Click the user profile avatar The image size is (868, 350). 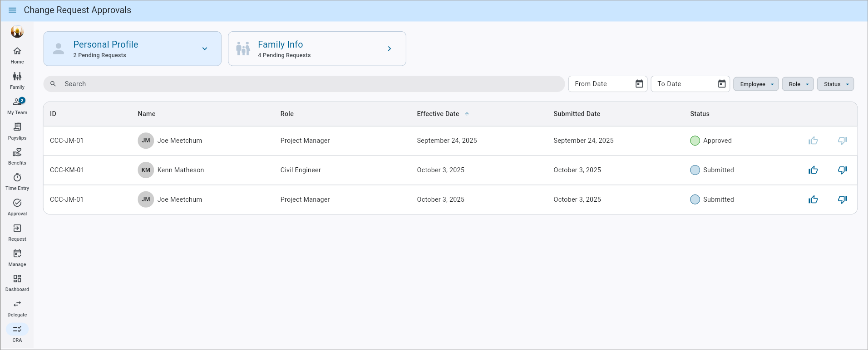click(17, 32)
